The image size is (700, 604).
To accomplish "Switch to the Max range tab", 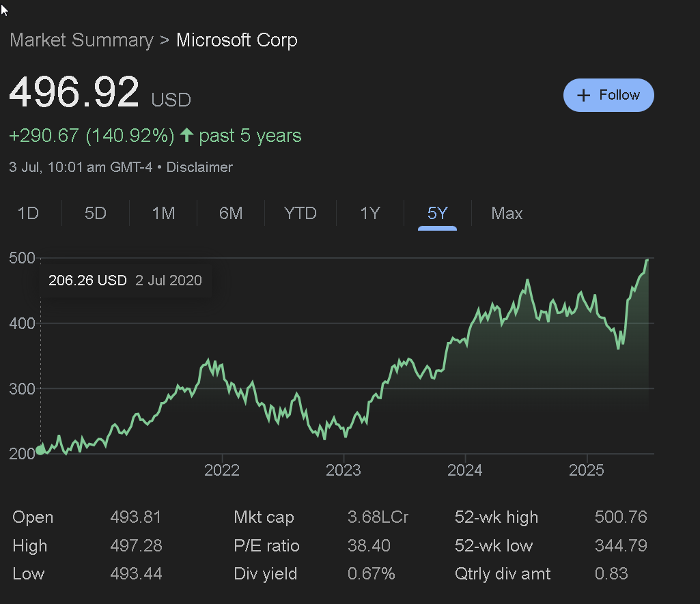I will (507, 213).
